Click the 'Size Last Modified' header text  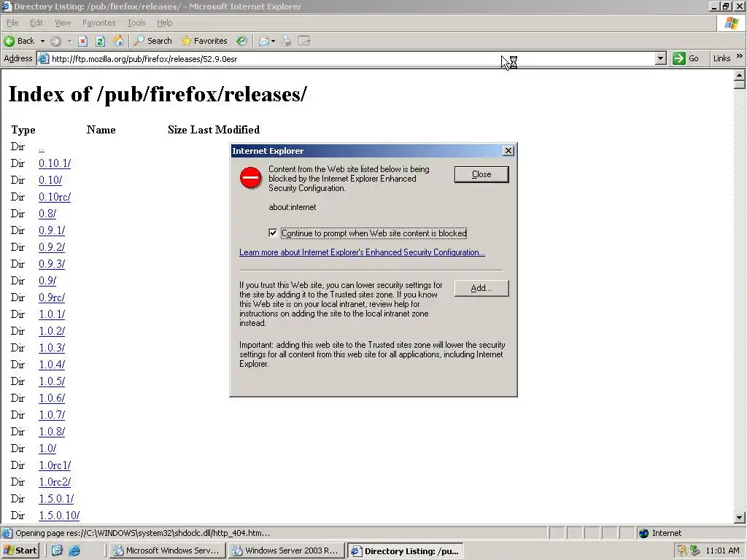click(214, 130)
